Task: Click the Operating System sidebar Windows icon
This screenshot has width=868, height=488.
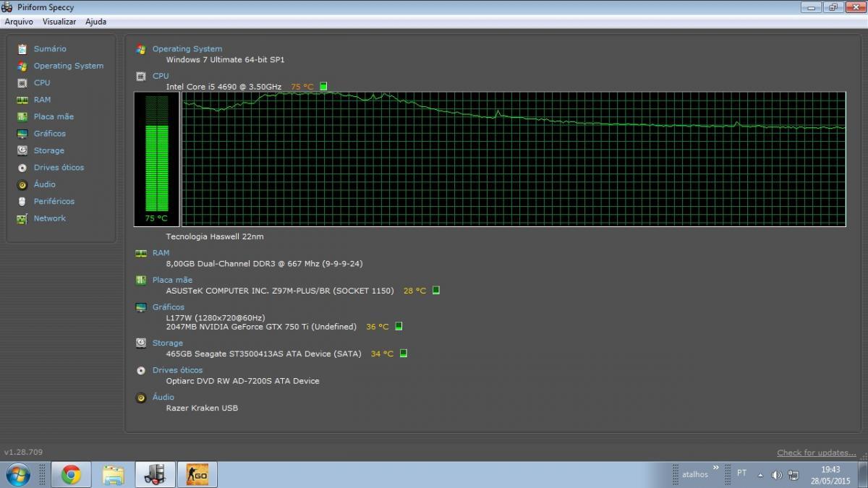Action: click(22, 66)
